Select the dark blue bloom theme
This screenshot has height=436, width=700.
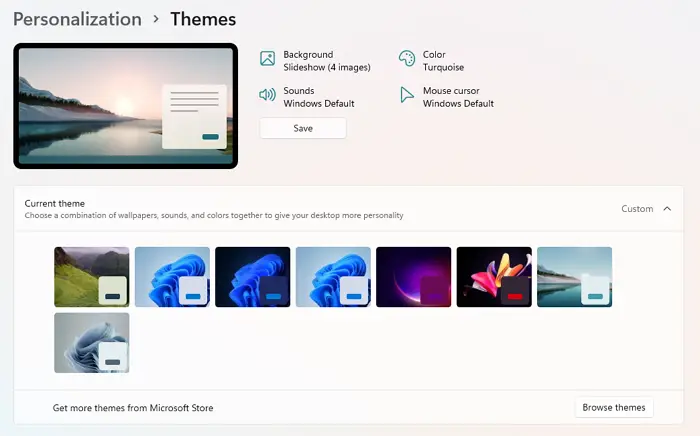coord(253,277)
